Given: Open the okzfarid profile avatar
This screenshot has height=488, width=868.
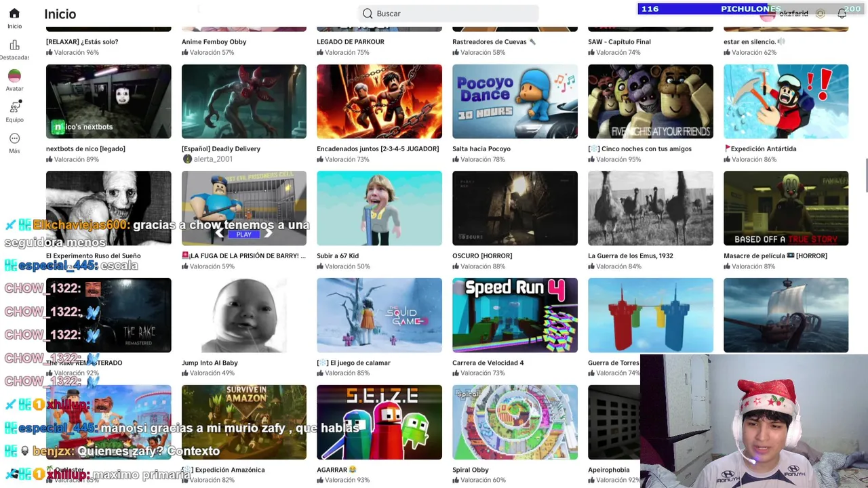Looking at the screenshot, I should click(767, 15).
